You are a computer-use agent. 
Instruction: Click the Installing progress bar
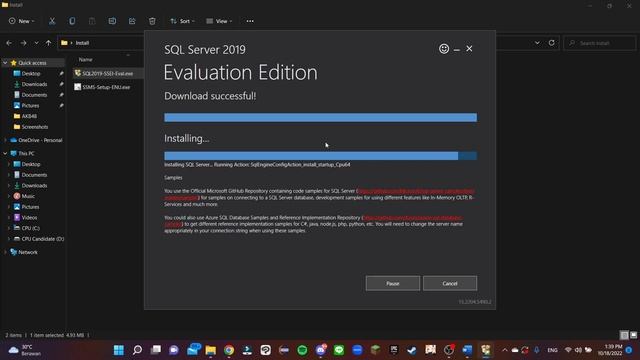tap(320, 156)
